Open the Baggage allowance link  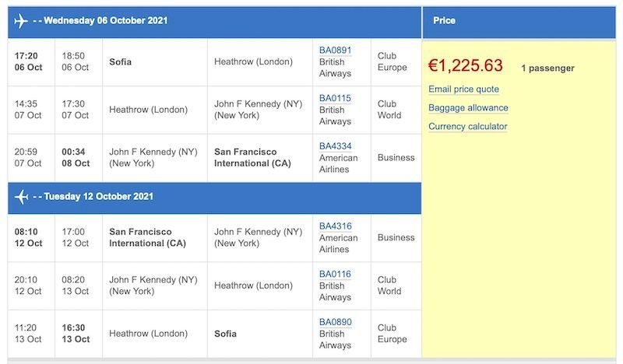tap(468, 108)
